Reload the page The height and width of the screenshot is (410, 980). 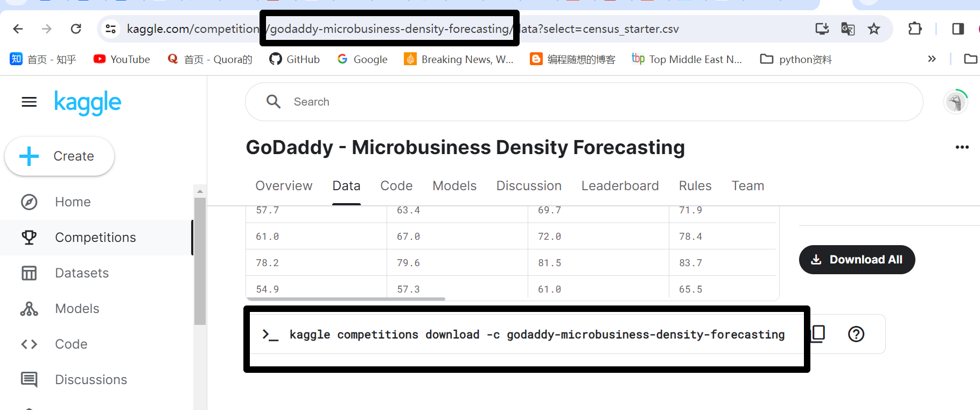(x=76, y=29)
